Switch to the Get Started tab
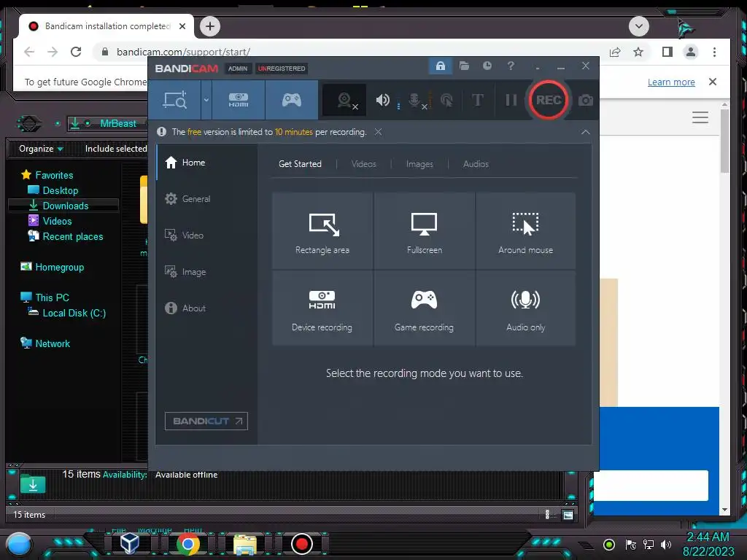747x560 pixels. coord(300,164)
